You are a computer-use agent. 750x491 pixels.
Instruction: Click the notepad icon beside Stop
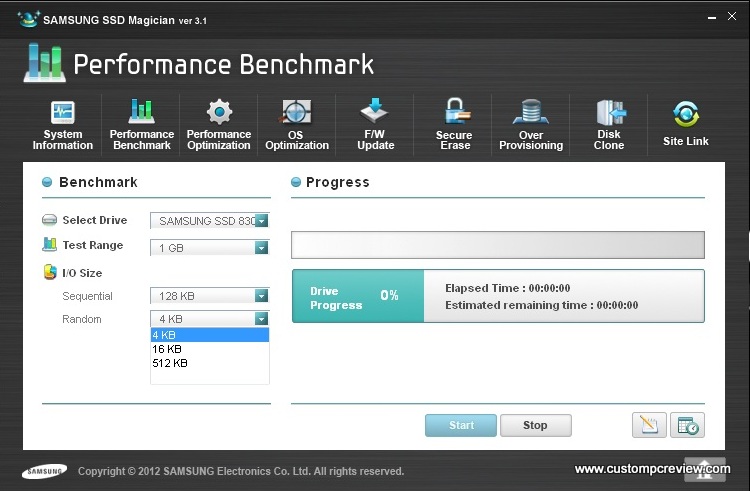(649, 425)
